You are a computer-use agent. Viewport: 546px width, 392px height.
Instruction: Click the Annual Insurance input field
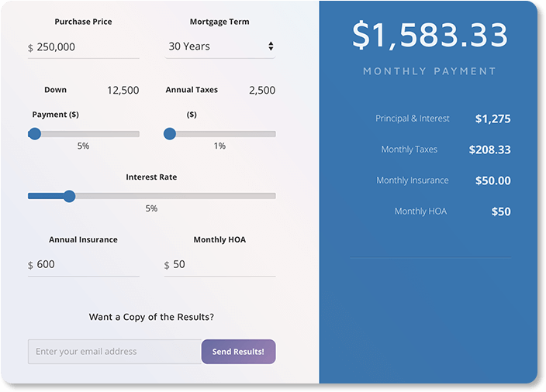point(85,265)
